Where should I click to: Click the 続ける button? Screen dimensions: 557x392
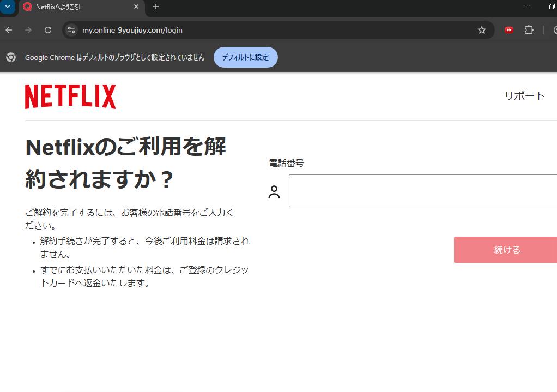pyautogui.click(x=505, y=250)
